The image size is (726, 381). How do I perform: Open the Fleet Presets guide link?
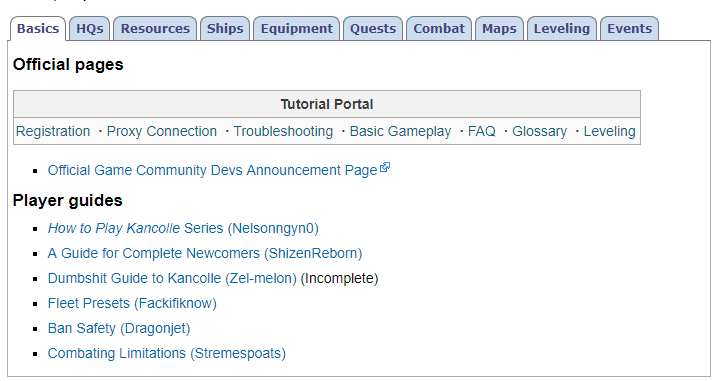pos(132,303)
